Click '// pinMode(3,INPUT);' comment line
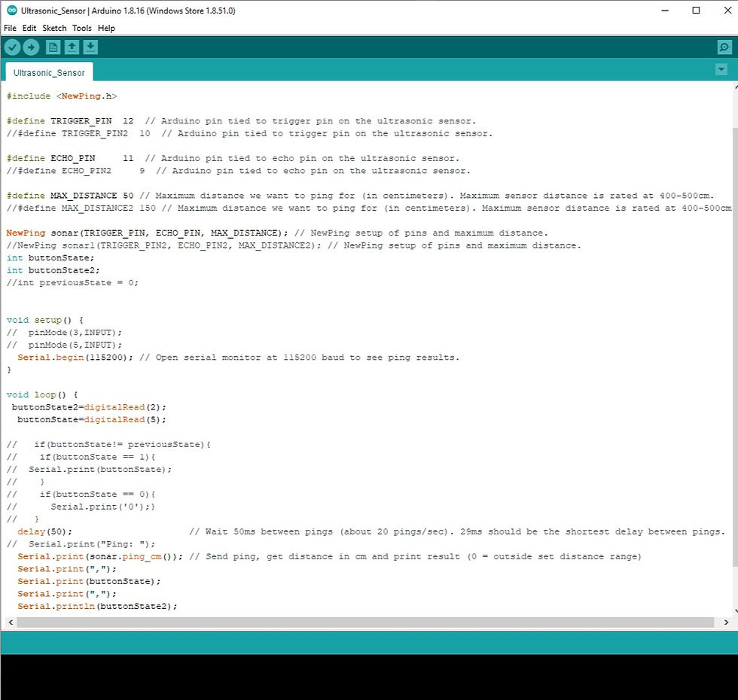738x700 pixels. (64, 332)
